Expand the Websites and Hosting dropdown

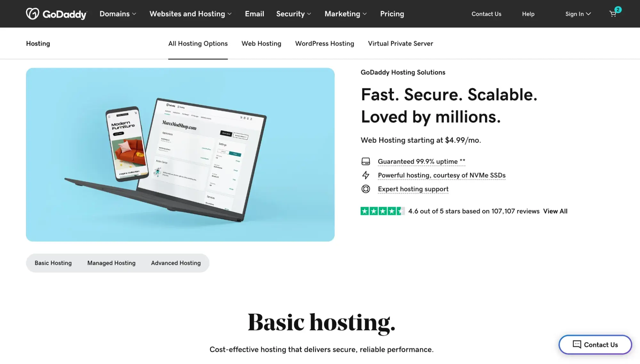[x=190, y=14]
